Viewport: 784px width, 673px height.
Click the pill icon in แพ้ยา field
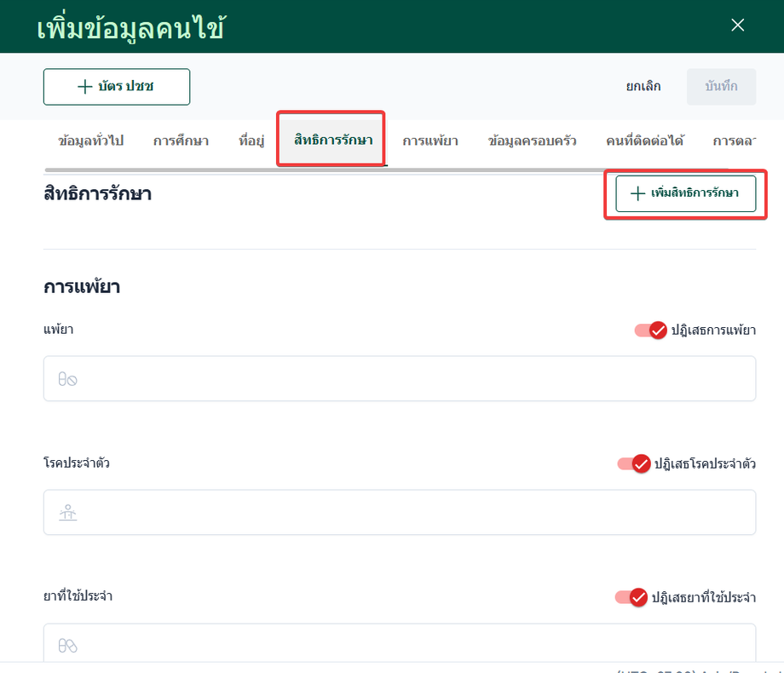click(67, 379)
